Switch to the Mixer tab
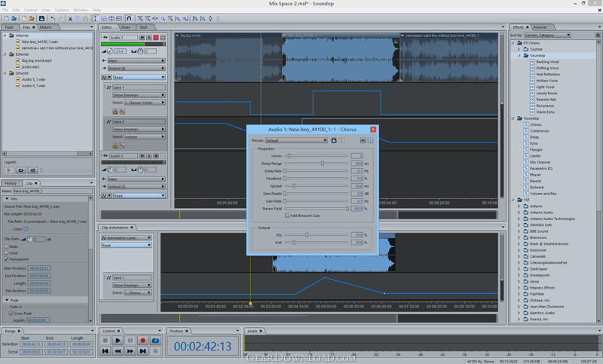603x364 pixels. click(x=125, y=27)
